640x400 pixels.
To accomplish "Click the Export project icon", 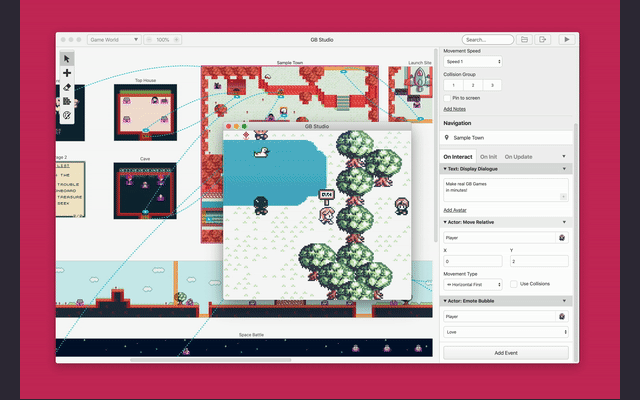I will pyautogui.click(x=542, y=40).
